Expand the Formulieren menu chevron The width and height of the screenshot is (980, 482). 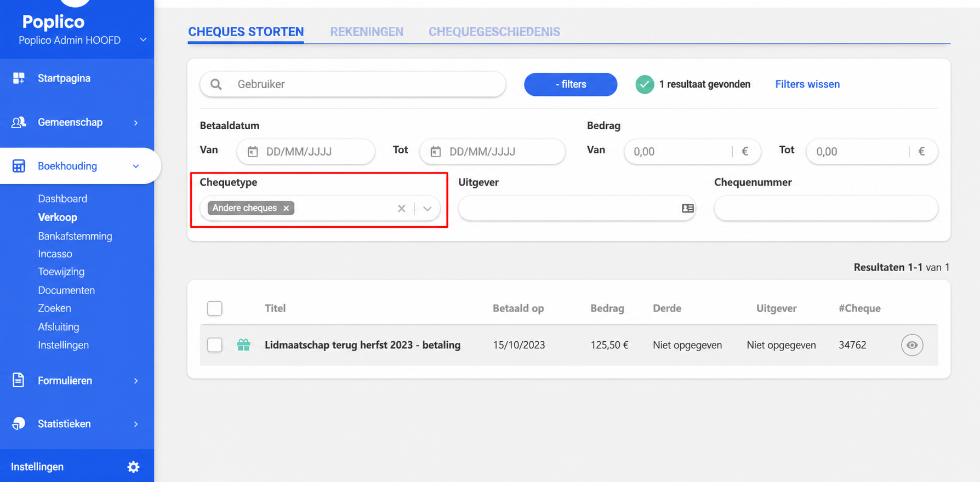(136, 381)
